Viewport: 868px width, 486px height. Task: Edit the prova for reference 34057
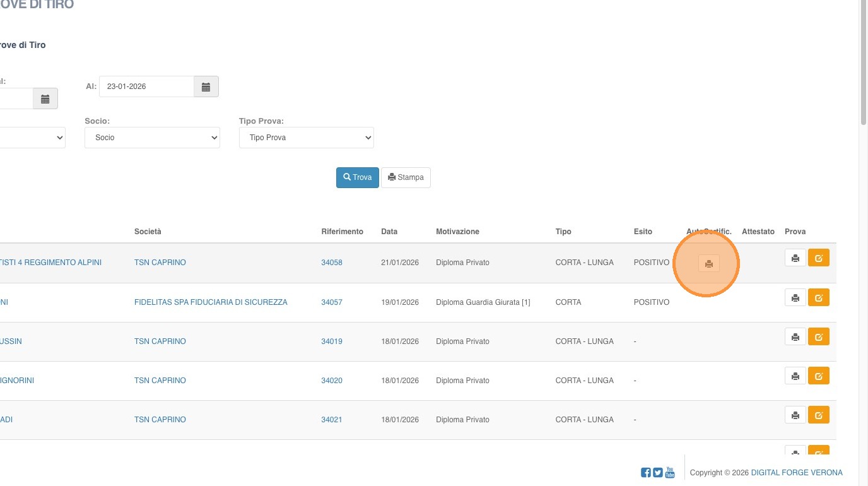point(819,297)
